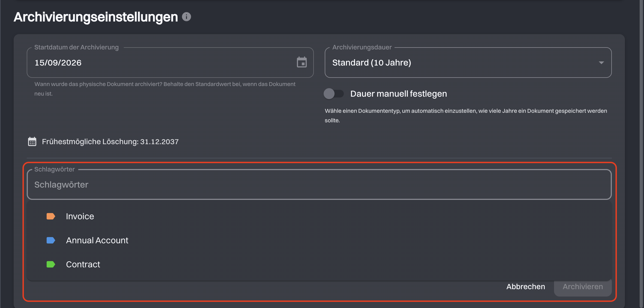644x308 pixels.
Task: Open the calendar picker in start date field
Action: 302,63
